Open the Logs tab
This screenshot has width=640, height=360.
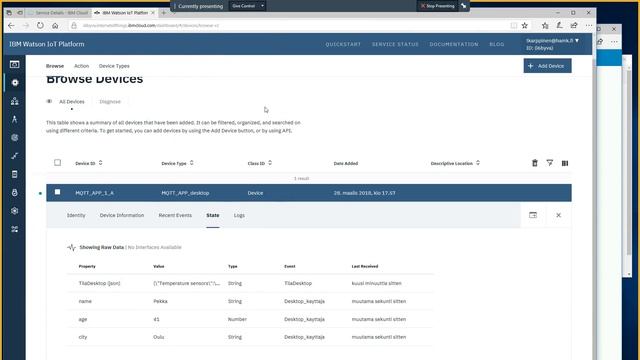[x=239, y=215]
